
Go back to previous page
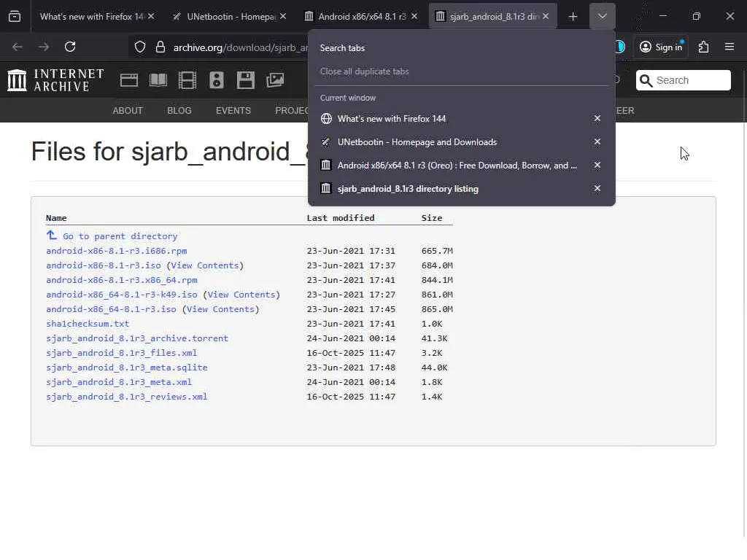tap(18, 47)
